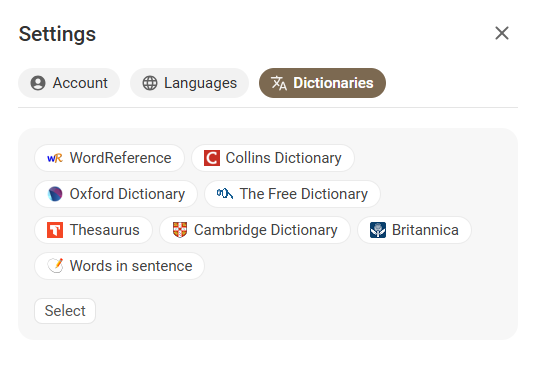Click The Free Dictionary logo icon
Viewport: 536px width, 367px height.
pos(225,194)
